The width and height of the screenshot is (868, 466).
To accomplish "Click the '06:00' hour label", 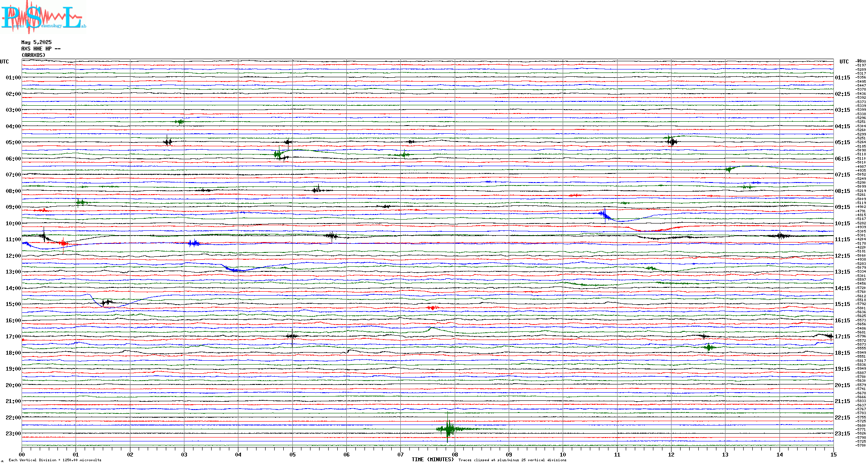I will point(13,159).
